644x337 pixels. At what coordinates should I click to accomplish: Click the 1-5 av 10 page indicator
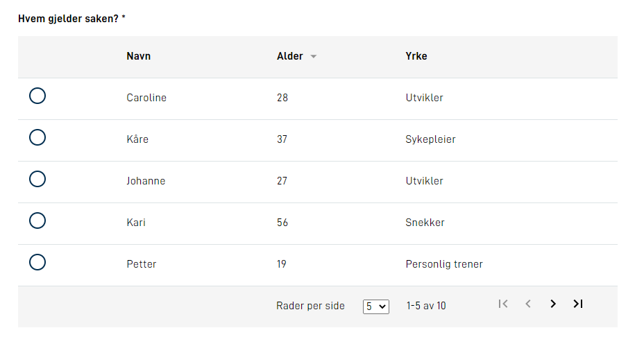(x=426, y=306)
